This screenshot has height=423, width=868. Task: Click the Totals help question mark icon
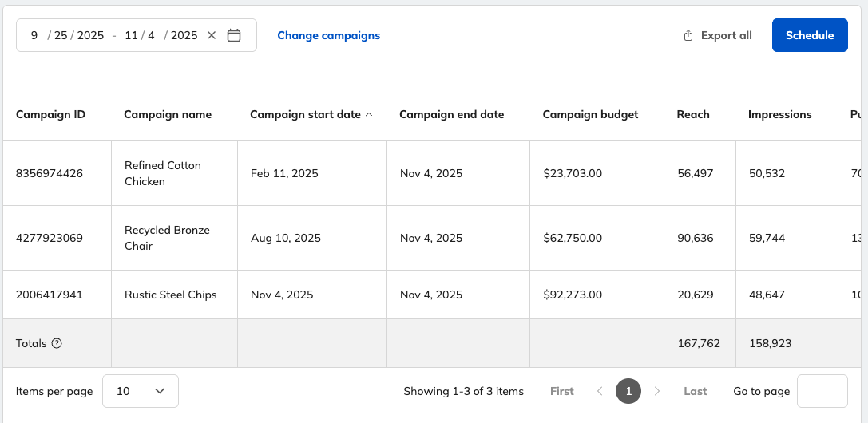(x=57, y=343)
